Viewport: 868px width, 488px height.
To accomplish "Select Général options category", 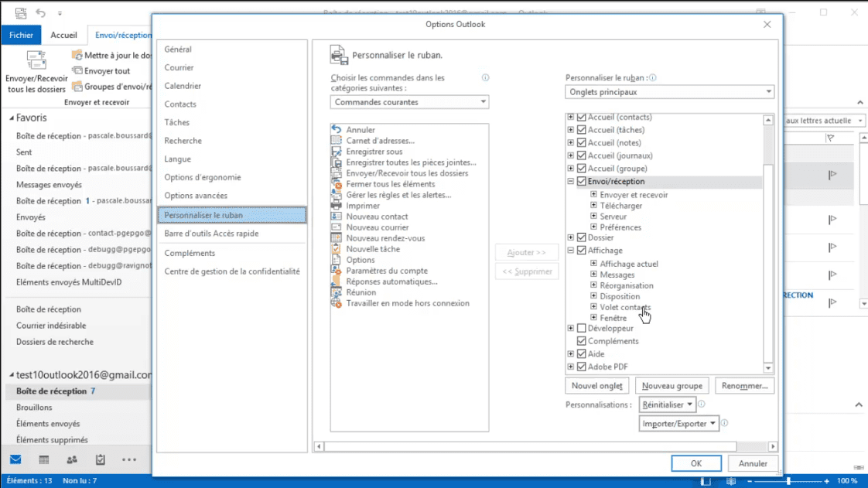I will [232, 49].
